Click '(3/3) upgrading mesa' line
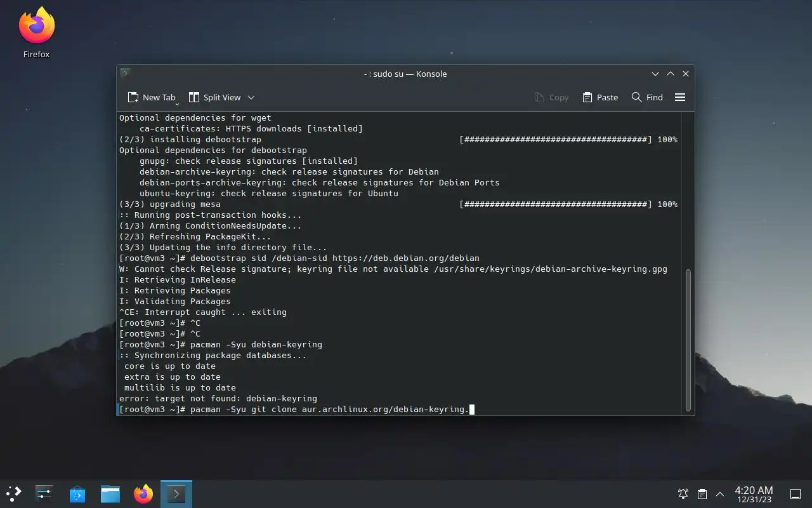This screenshot has width=812, height=508. point(170,204)
